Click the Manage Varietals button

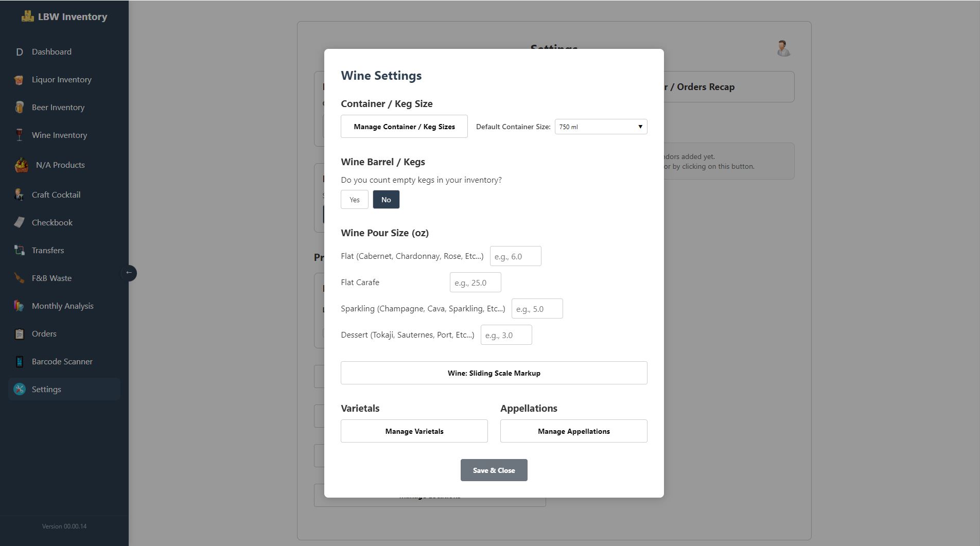(x=414, y=431)
